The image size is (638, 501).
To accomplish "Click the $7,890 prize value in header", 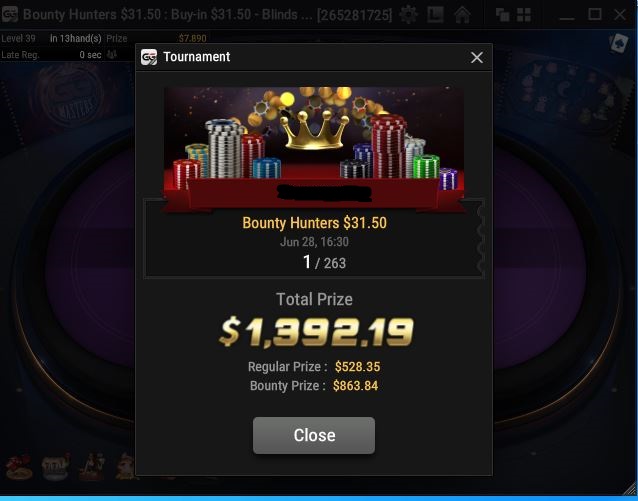I will (192, 39).
